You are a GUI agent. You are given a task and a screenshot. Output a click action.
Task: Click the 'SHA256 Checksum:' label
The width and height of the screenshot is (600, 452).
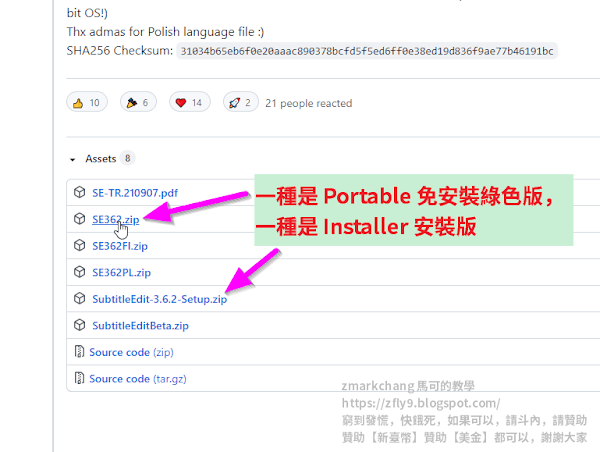120,51
